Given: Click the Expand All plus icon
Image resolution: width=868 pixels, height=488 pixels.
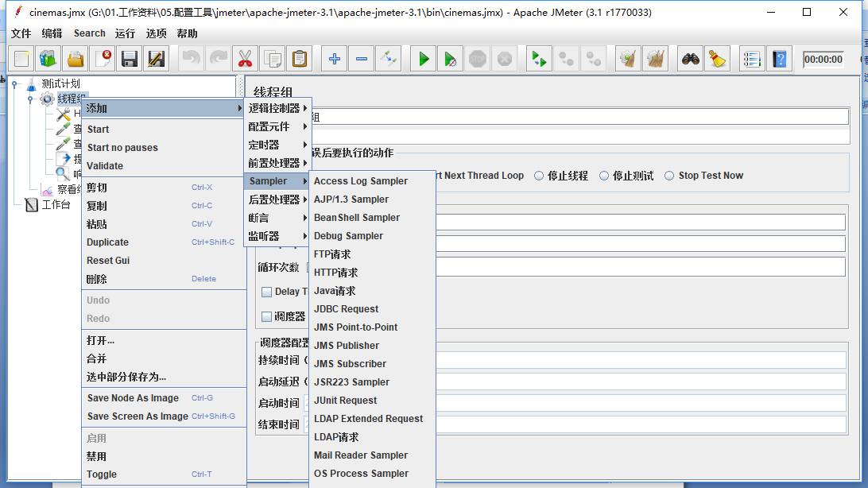Looking at the screenshot, I should 335,59.
